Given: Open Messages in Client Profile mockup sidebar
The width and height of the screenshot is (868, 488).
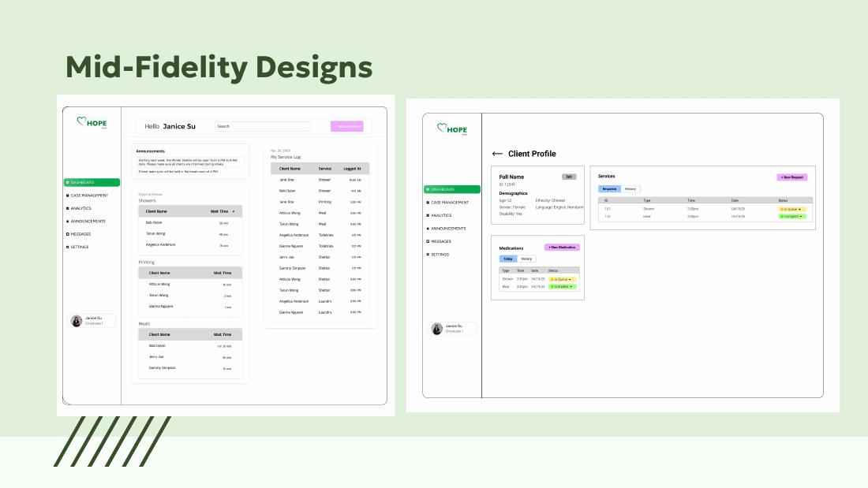Looking at the screenshot, I should pos(440,241).
